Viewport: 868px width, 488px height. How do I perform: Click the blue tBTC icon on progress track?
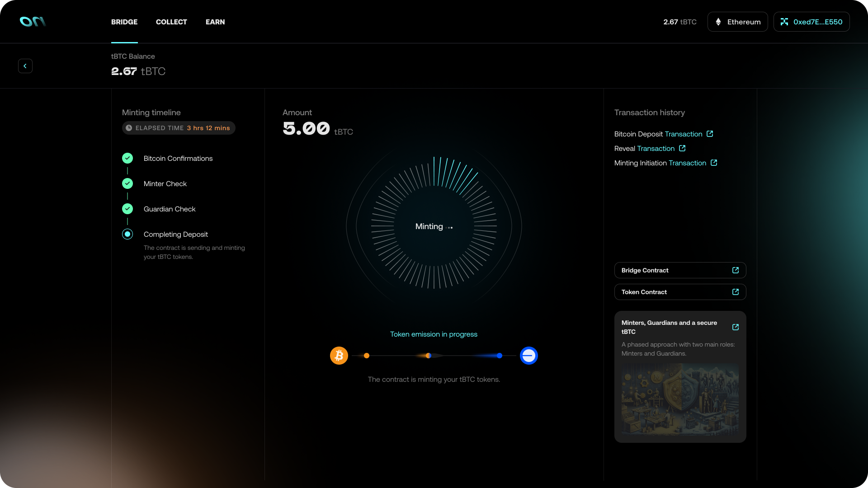point(529,356)
